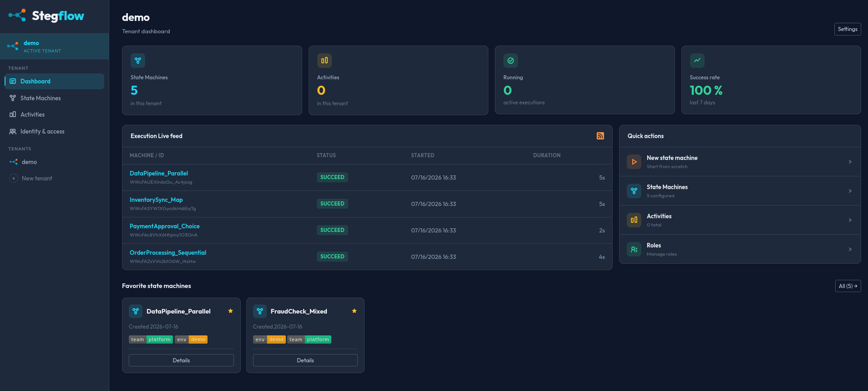Click the MACHINE / ID column header
The image size is (868, 391).
[x=147, y=155]
